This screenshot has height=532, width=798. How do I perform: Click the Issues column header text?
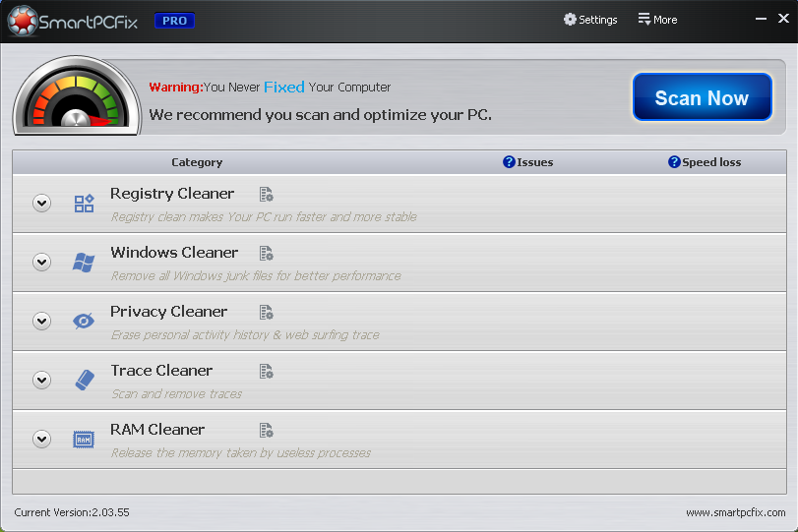click(535, 162)
